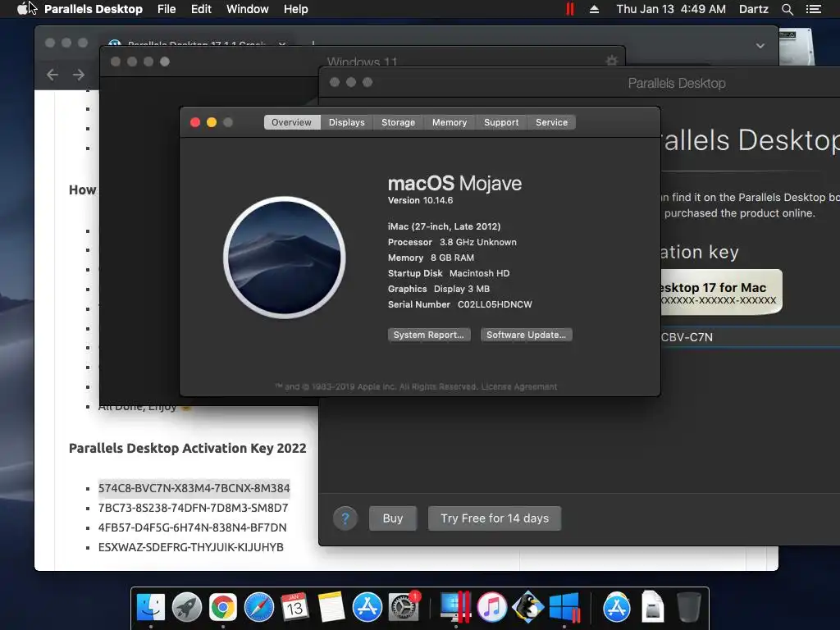
Task: Switch to the Memory tab
Action: [450, 122]
